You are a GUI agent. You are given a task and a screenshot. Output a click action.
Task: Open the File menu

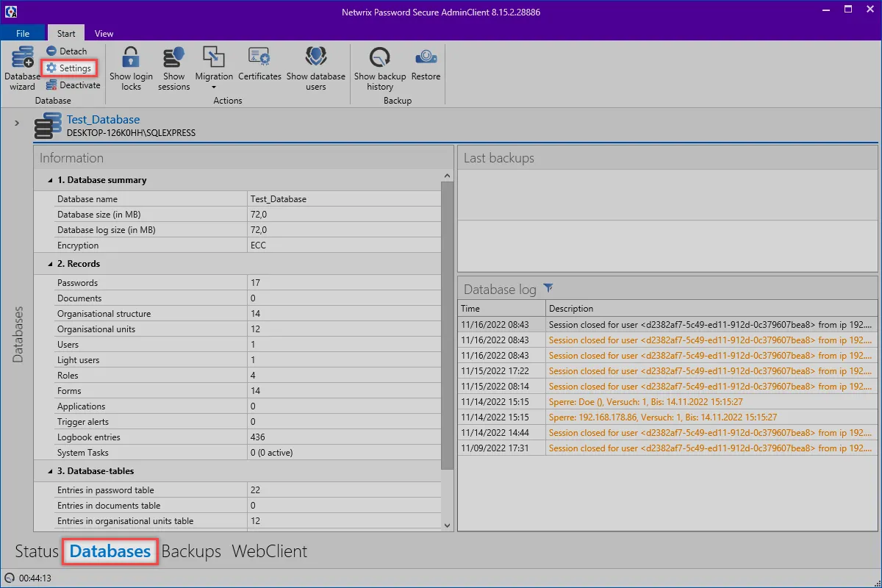coord(22,32)
